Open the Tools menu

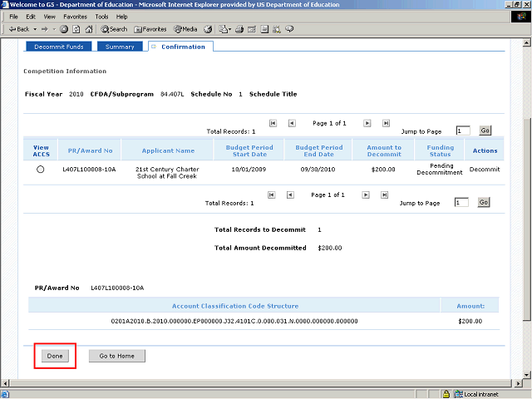(x=101, y=17)
